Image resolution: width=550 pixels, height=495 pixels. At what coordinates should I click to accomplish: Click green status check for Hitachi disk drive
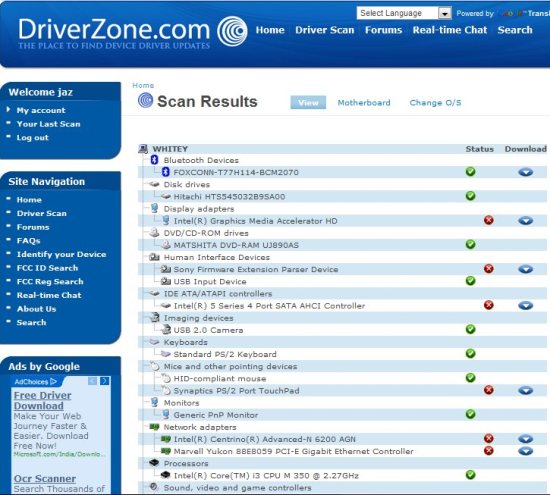point(470,196)
